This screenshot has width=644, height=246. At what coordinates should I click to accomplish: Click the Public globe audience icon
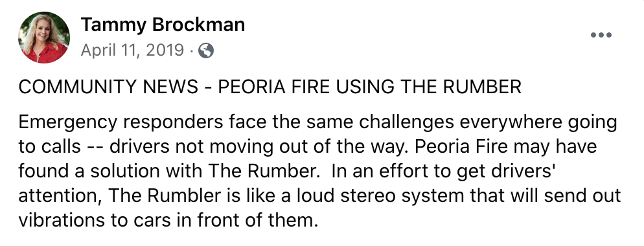point(206,51)
